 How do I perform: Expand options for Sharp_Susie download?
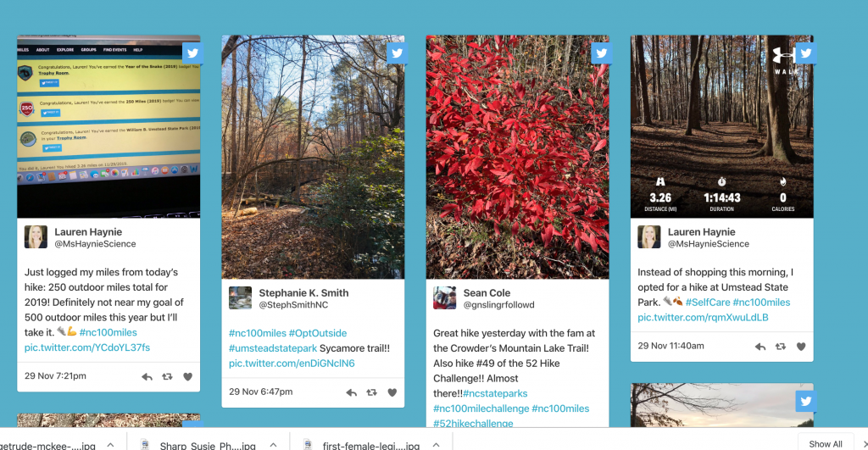pos(274,444)
